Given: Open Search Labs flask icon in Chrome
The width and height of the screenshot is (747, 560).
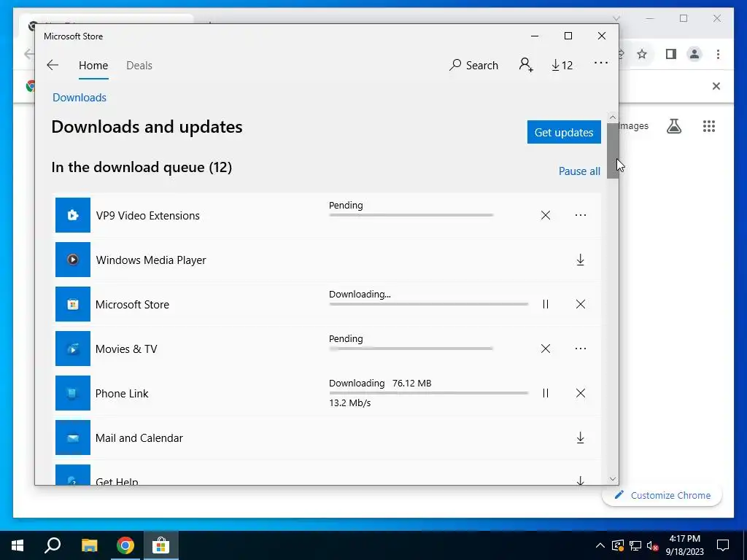Looking at the screenshot, I should (x=673, y=126).
